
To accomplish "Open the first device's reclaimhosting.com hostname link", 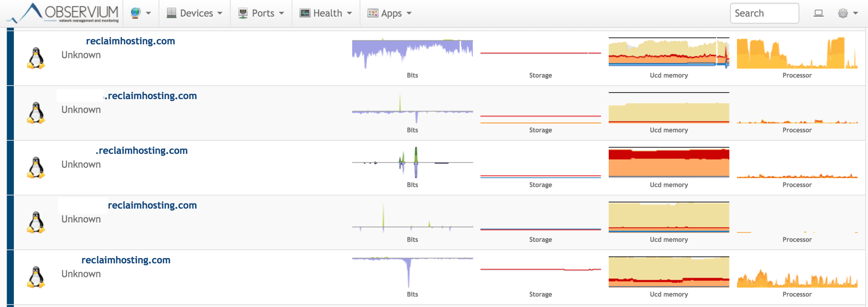I will pos(130,41).
